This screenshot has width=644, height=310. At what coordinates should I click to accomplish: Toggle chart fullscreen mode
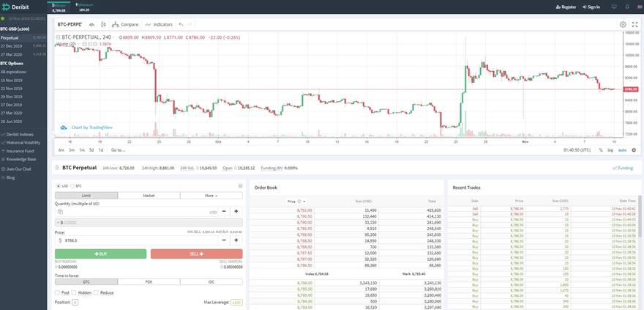pos(634,25)
